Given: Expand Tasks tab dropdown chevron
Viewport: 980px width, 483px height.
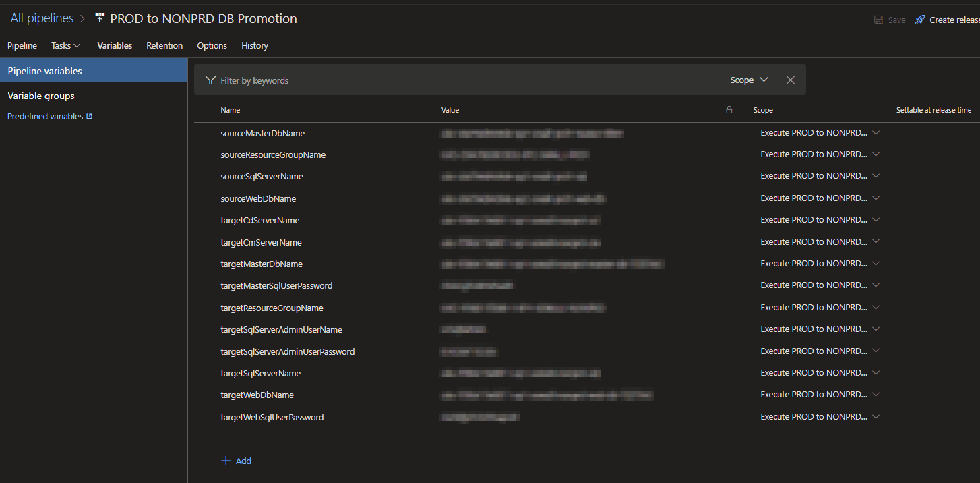Looking at the screenshot, I should tap(77, 45).
